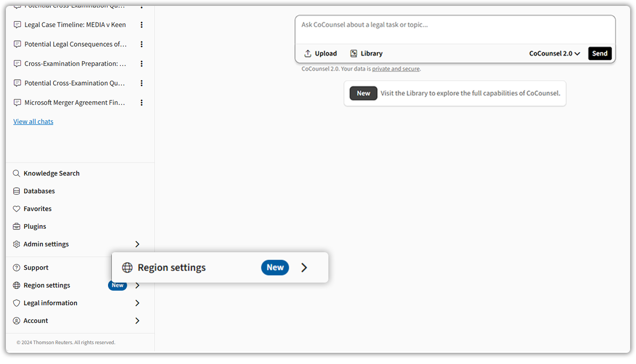
Task: Click the Favorites heart icon
Action: click(x=16, y=208)
